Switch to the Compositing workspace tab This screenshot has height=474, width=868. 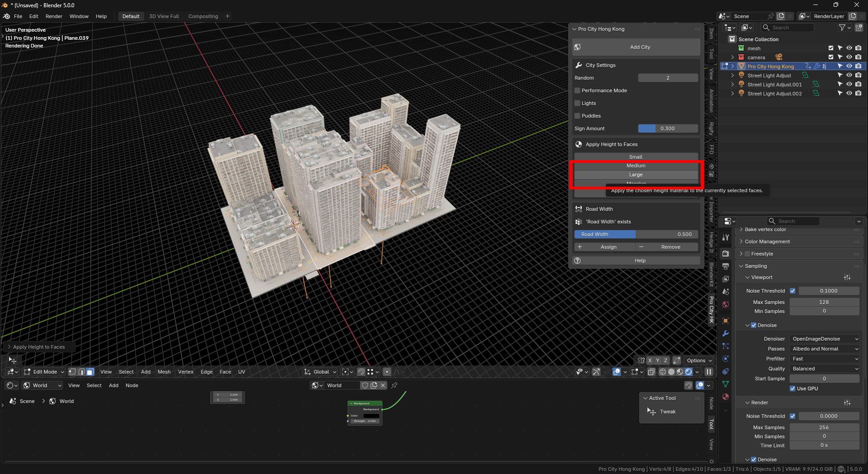(203, 16)
